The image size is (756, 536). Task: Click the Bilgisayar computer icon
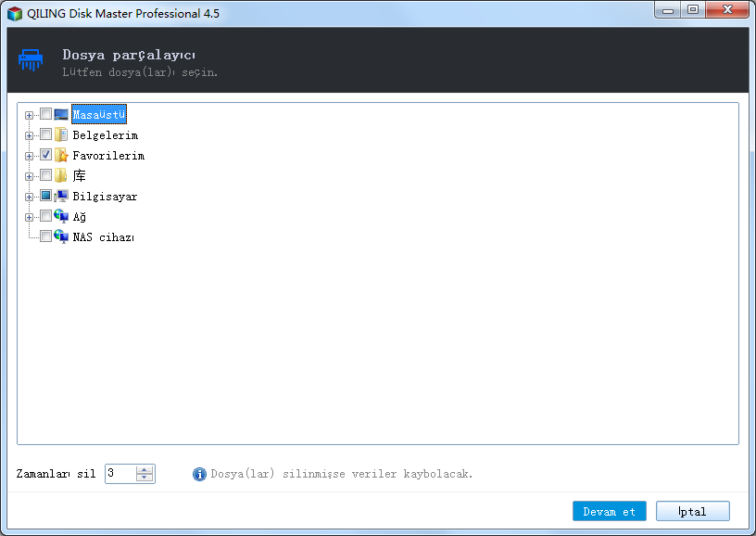coord(61,196)
